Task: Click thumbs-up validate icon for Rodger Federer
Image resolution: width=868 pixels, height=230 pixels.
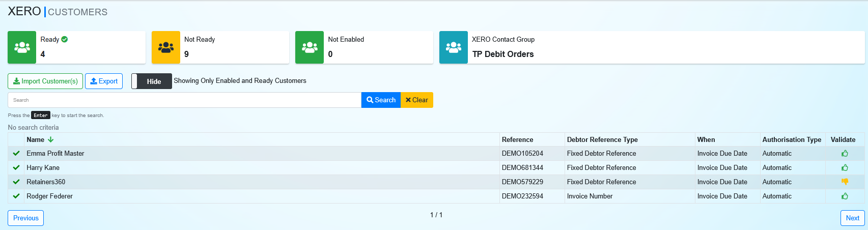Action: [845, 196]
